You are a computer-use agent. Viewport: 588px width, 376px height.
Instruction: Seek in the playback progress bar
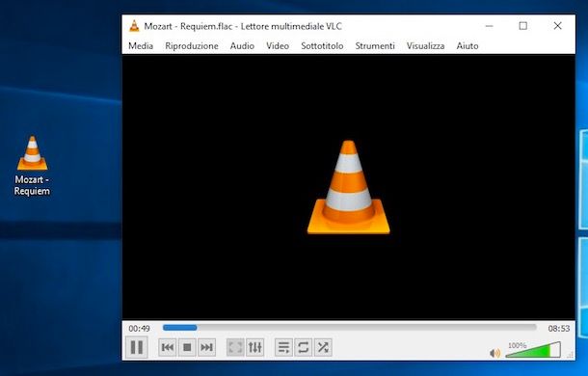coord(350,328)
